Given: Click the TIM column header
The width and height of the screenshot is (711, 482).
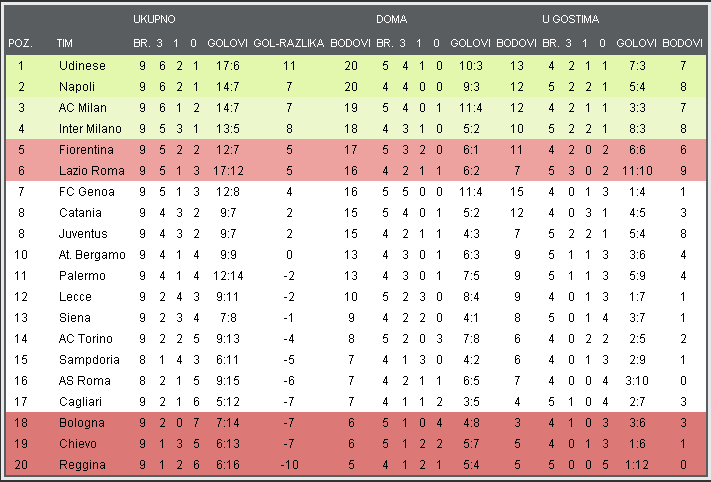Looking at the screenshot, I should pyautogui.click(x=64, y=43).
